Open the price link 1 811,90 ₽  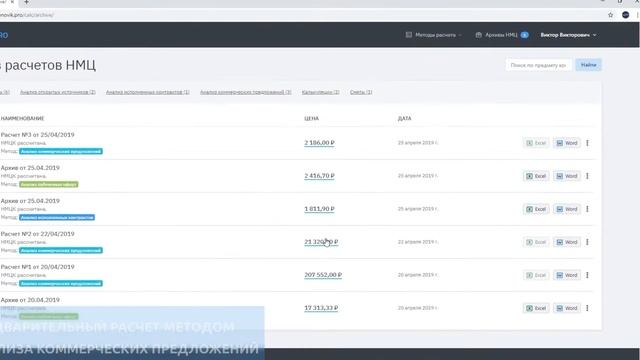(x=319, y=209)
